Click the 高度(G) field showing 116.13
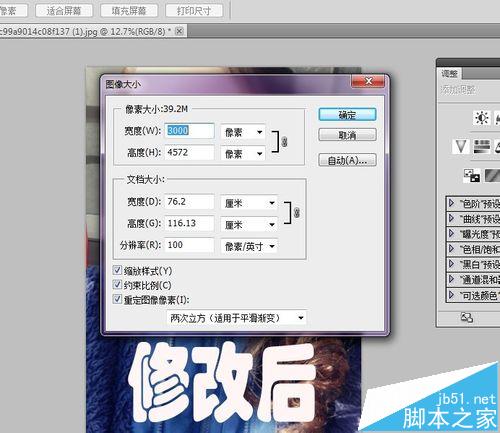The width and height of the screenshot is (500, 433). tap(189, 223)
